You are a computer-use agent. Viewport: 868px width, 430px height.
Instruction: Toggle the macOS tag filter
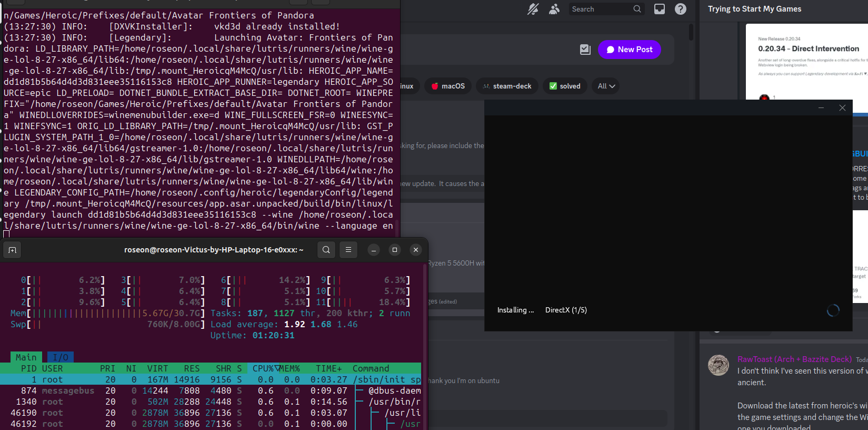tap(448, 86)
